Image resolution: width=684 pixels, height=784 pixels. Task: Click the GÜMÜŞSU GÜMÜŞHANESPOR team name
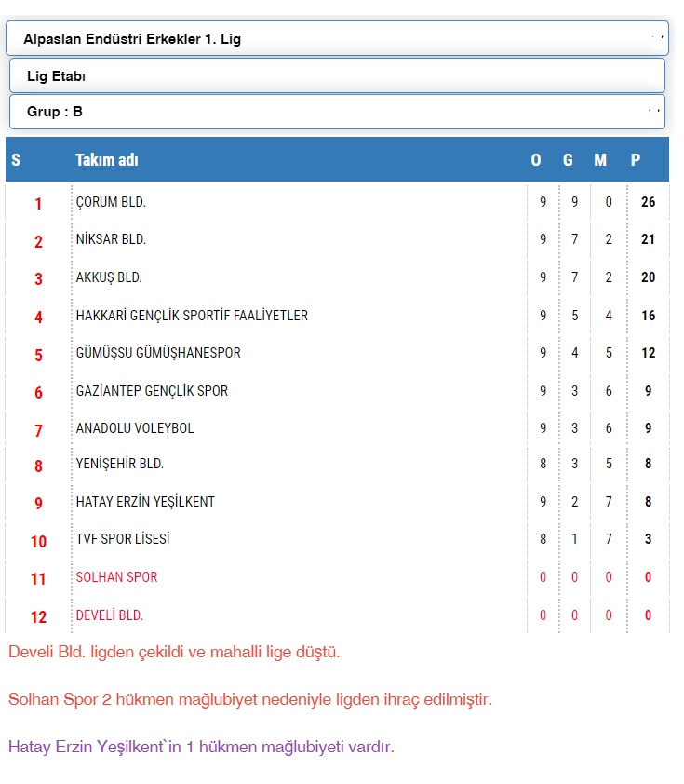(x=158, y=353)
